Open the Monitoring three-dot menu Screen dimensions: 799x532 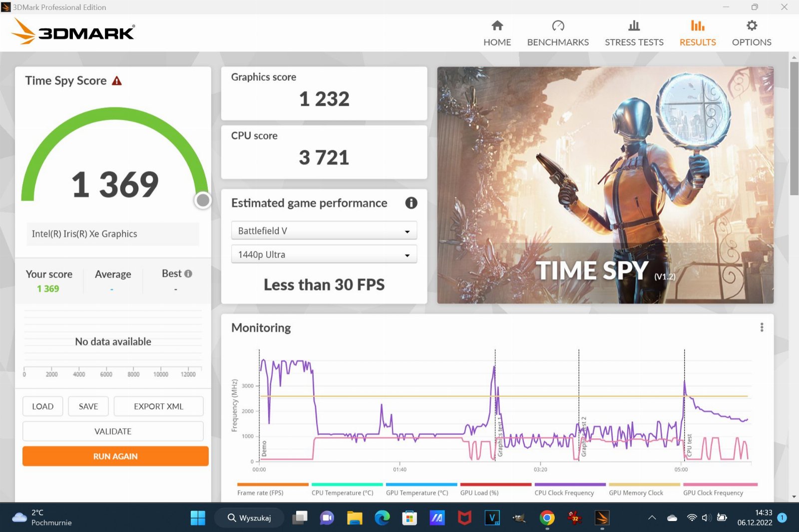coord(762,327)
